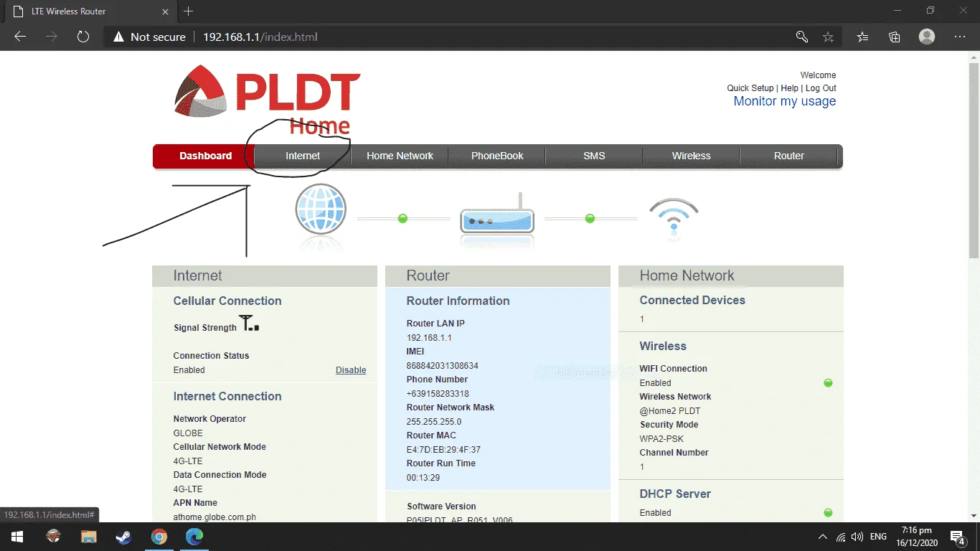Image resolution: width=980 pixels, height=551 pixels.
Task: Click the Log Out link
Action: pos(821,88)
